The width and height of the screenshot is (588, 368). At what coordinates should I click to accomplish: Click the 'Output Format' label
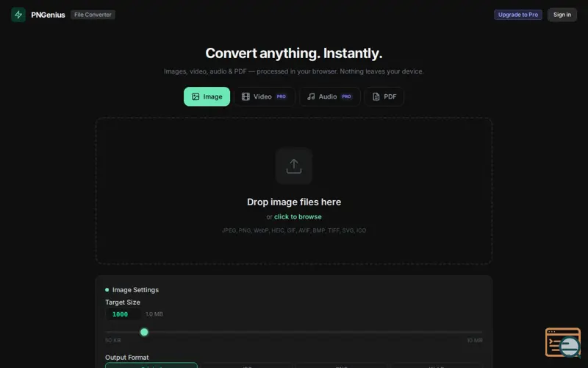126,358
